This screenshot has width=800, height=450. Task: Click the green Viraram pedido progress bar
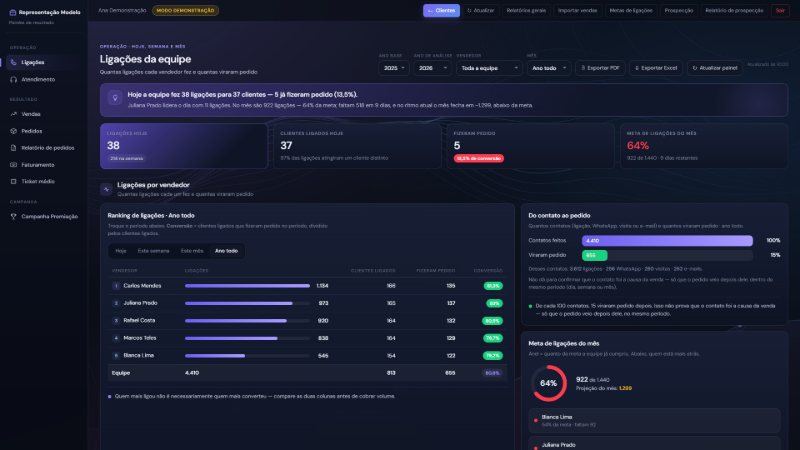click(594, 255)
